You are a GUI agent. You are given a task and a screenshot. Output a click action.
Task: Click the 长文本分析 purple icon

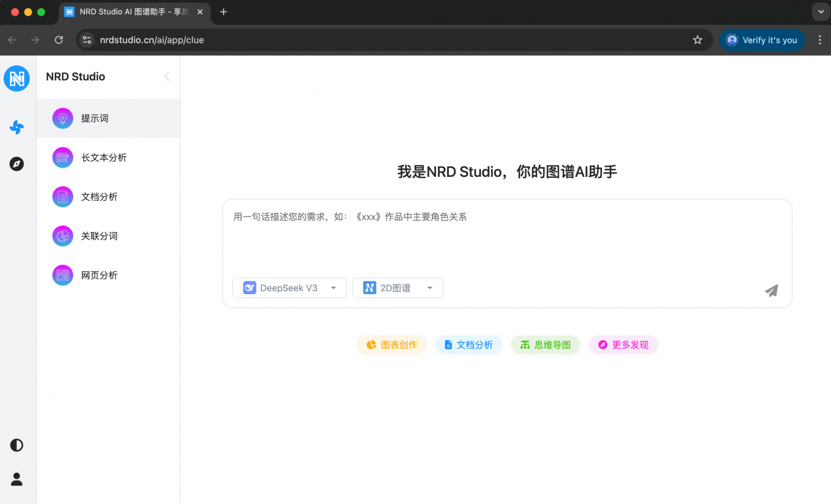coord(63,157)
